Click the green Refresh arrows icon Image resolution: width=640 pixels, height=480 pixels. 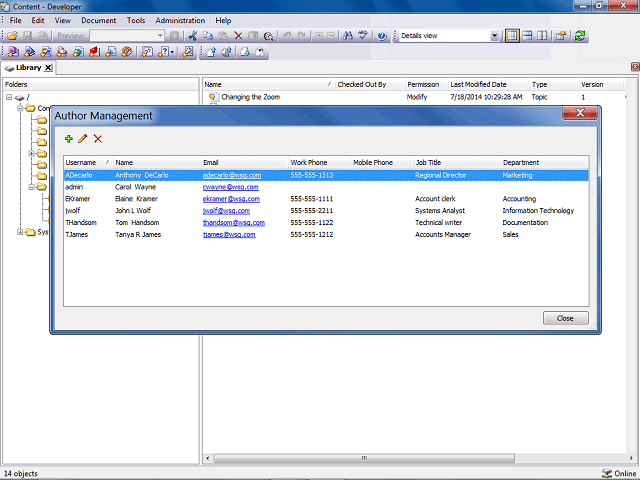[x=580, y=36]
